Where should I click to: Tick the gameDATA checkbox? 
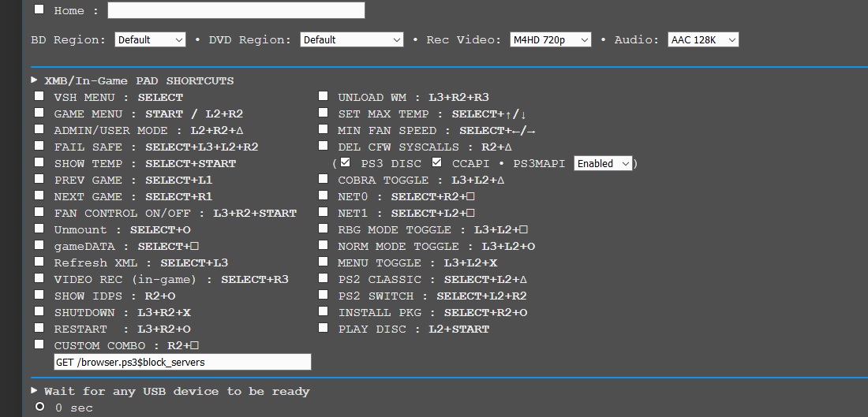[x=39, y=245]
